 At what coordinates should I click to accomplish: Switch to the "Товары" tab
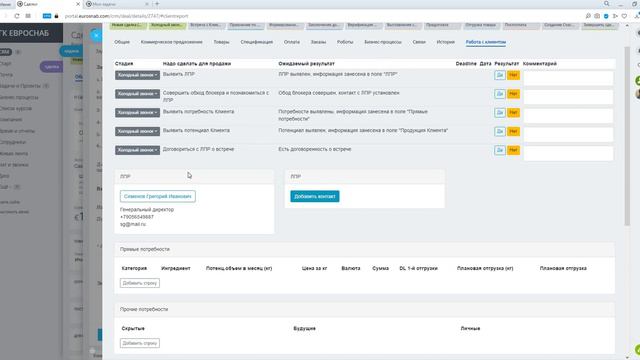(221, 42)
